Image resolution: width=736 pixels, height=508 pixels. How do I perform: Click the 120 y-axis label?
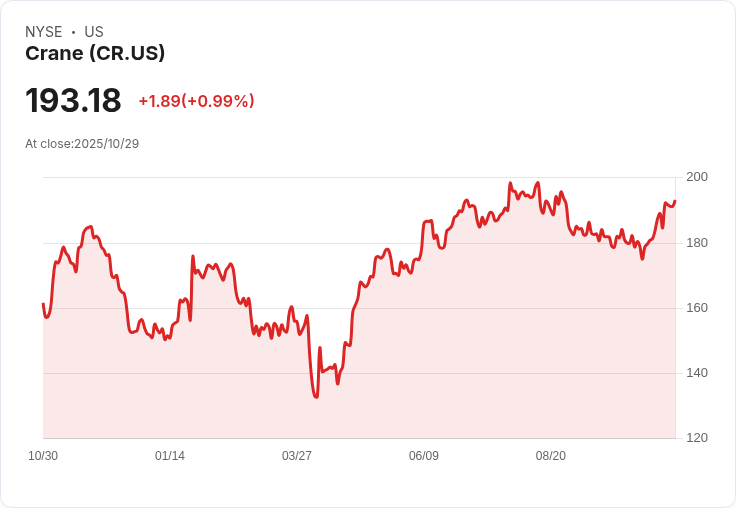click(x=696, y=438)
